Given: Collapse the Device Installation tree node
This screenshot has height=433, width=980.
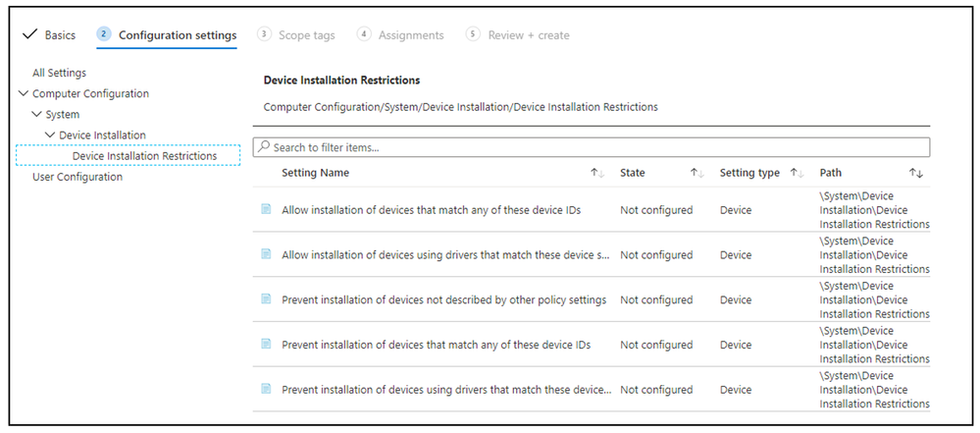Looking at the screenshot, I should pos(50,135).
